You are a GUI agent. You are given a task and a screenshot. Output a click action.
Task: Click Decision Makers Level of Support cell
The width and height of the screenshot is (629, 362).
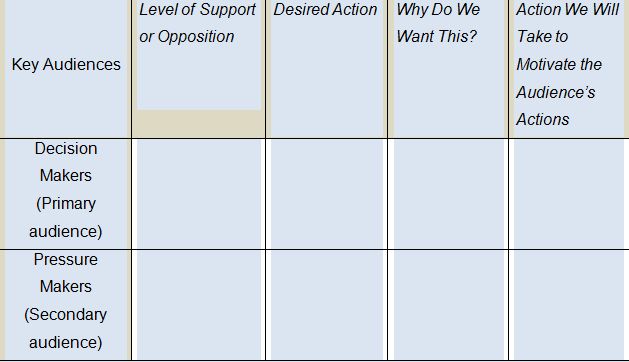pos(199,194)
